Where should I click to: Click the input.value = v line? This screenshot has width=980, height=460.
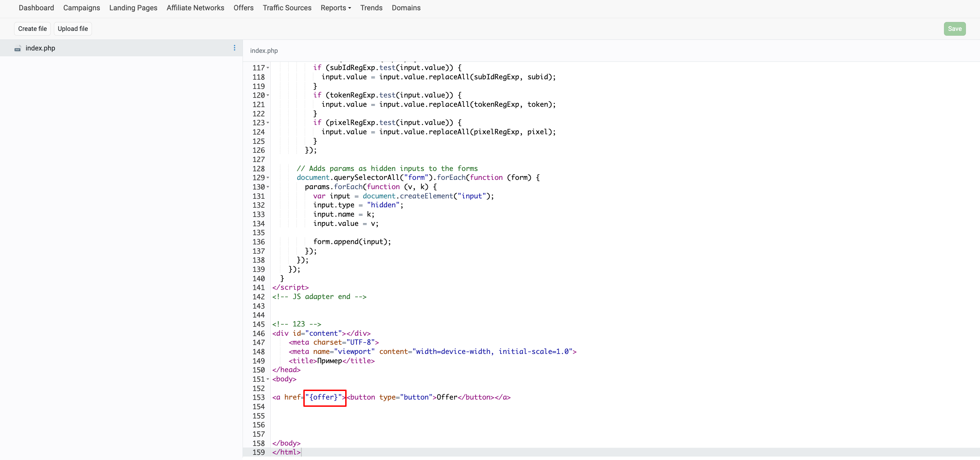coord(346,224)
